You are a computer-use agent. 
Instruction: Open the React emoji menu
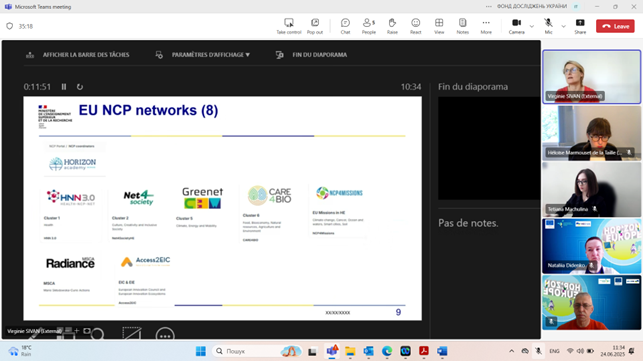tap(415, 26)
